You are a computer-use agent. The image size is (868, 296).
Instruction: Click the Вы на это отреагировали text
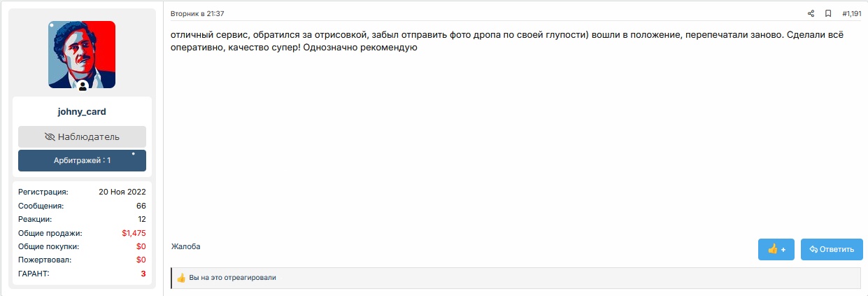232,278
